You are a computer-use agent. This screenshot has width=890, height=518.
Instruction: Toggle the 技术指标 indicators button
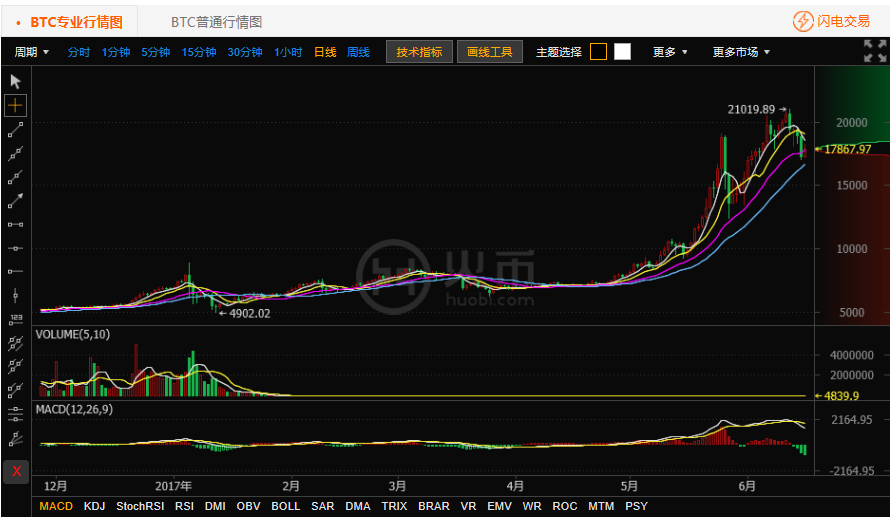(419, 52)
